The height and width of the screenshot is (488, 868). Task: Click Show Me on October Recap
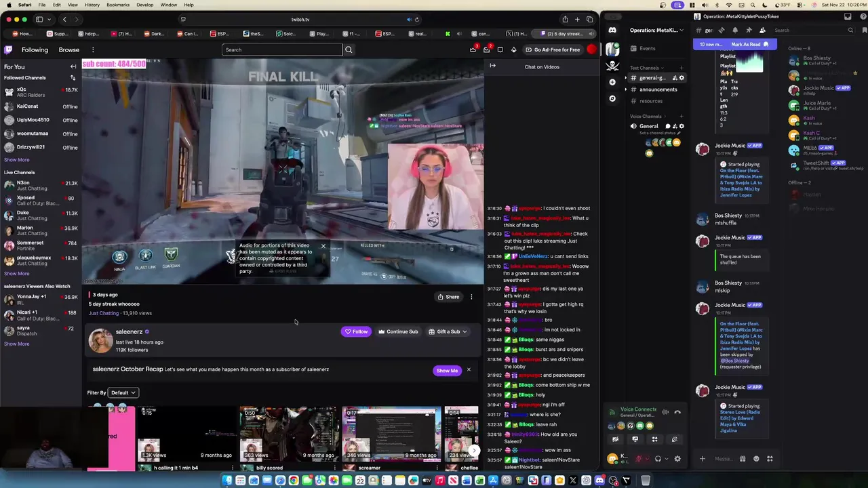[x=447, y=370]
